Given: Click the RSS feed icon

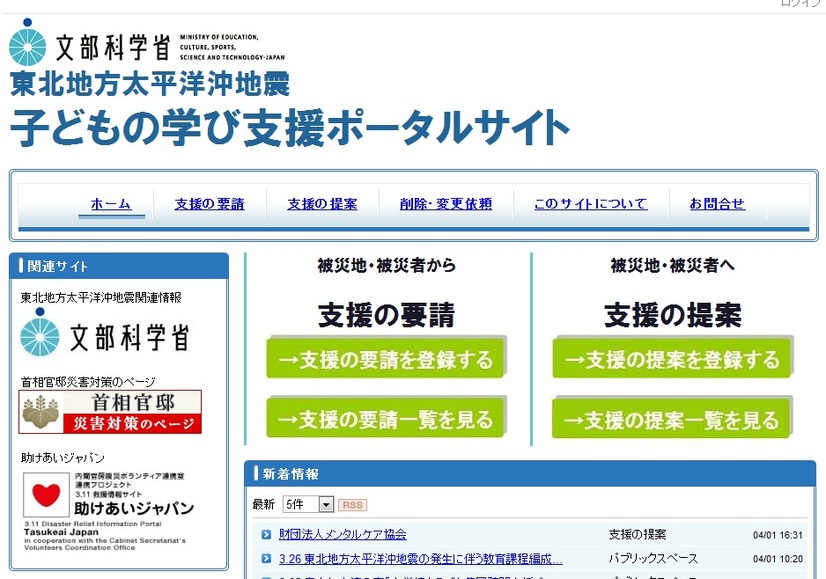Looking at the screenshot, I should click(x=352, y=505).
